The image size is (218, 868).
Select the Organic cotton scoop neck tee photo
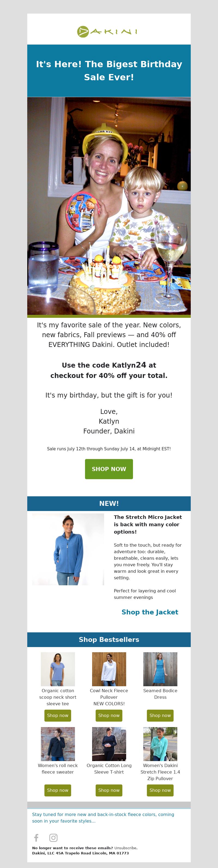click(x=58, y=669)
